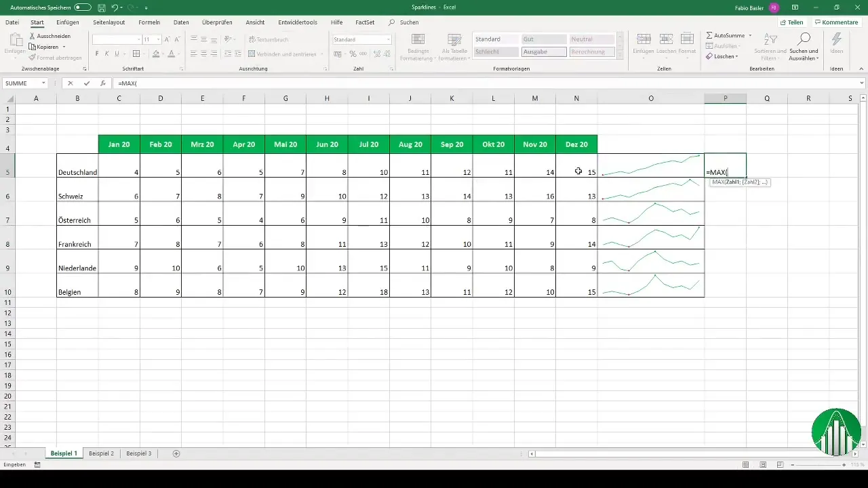Viewport: 868px width, 488px height.
Task: Click the fill color bucket icon
Action: pyautogui.click(x=156, y=54)
